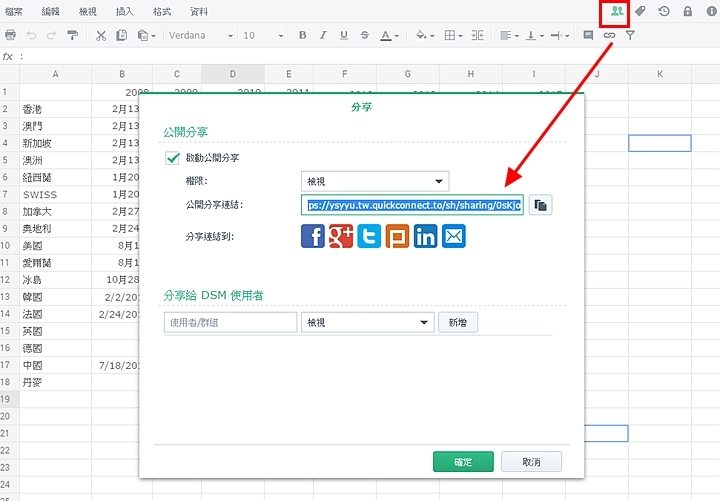
Task: Open Verdana font family dropdown
Action: 201,35
